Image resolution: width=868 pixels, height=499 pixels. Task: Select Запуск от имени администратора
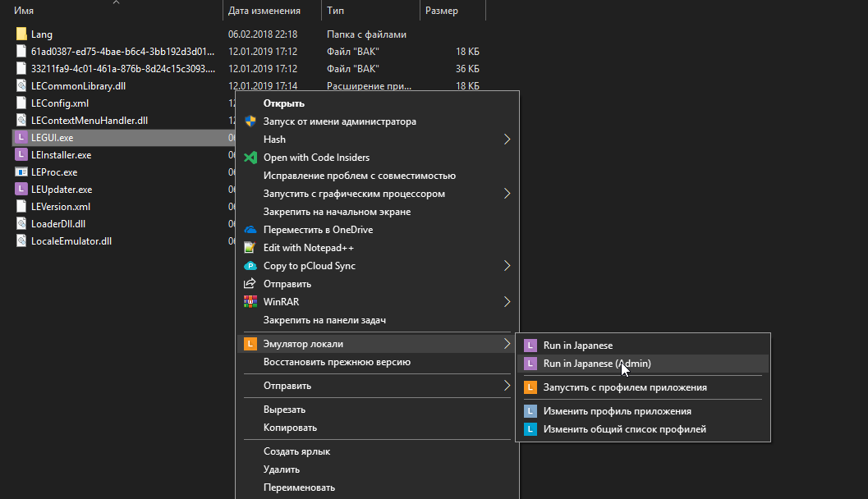tap(340, 121)
